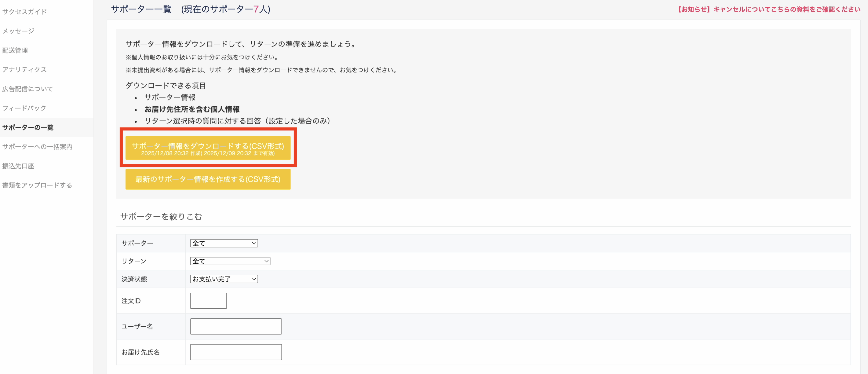Click the ユーザー名 input field

pyautogui.click(x=235, y=326)
